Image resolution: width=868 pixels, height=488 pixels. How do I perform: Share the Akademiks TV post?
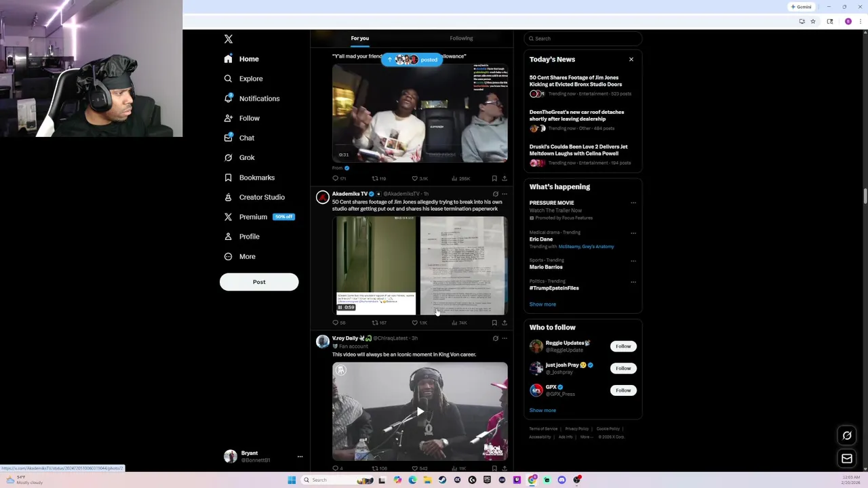tap(504, 323)
